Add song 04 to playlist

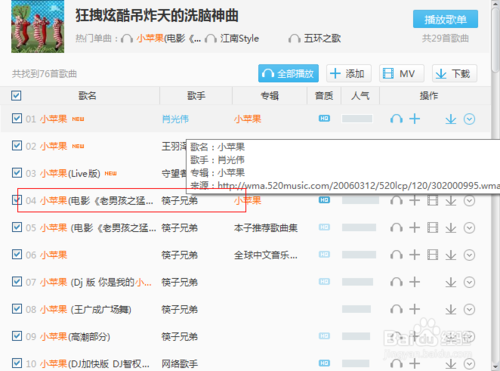click(414, 200)
